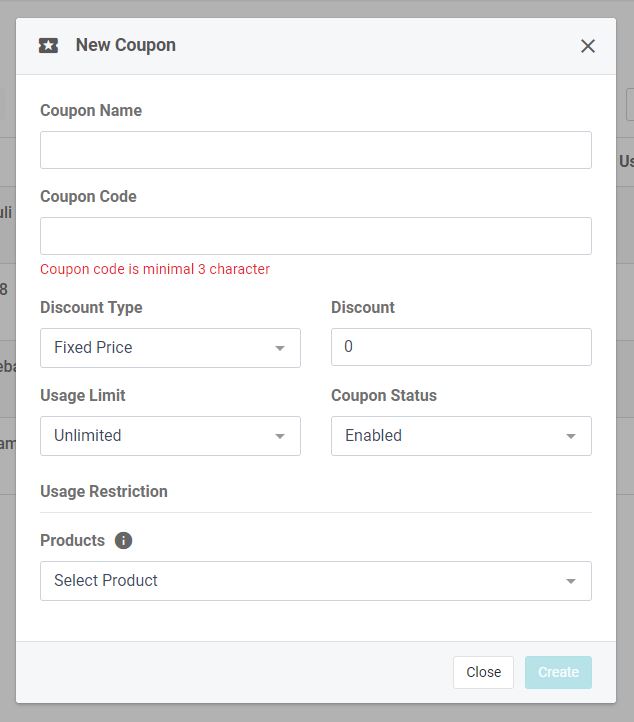Click the Discount Type label

91,307
